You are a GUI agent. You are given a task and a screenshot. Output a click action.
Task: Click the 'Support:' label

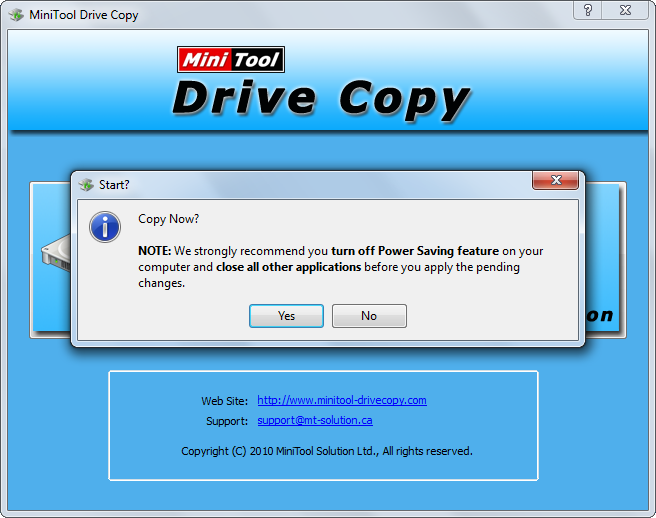click(227, 421)
